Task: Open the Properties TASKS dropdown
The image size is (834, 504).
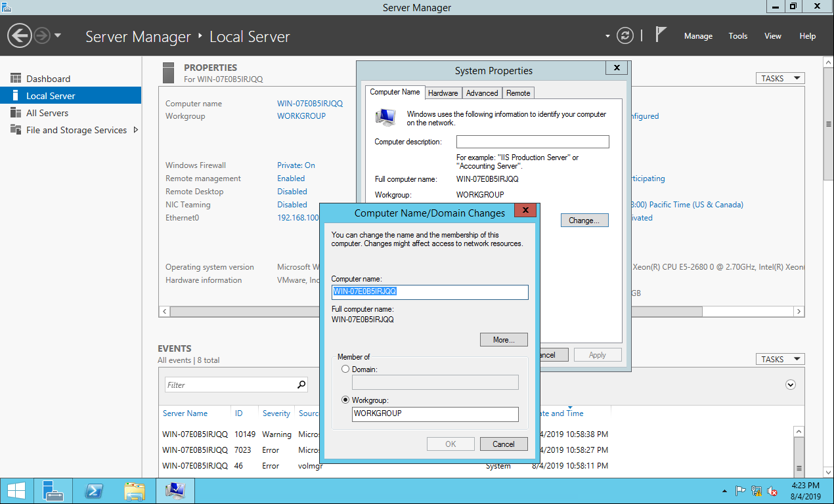Action: pyautogui.click(x=779, y=78)
